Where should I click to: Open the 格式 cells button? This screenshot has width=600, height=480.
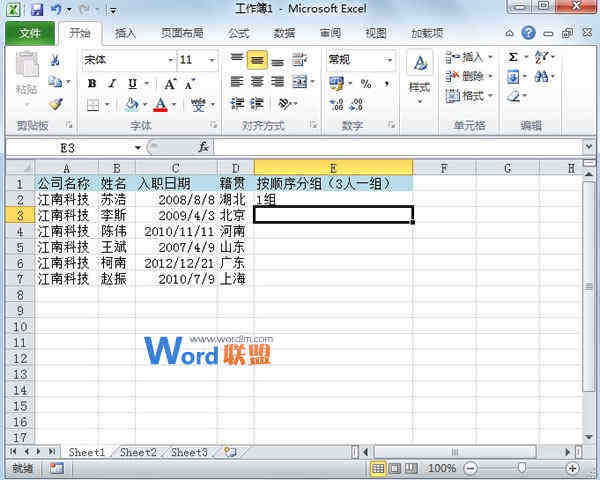pos(469,95)
